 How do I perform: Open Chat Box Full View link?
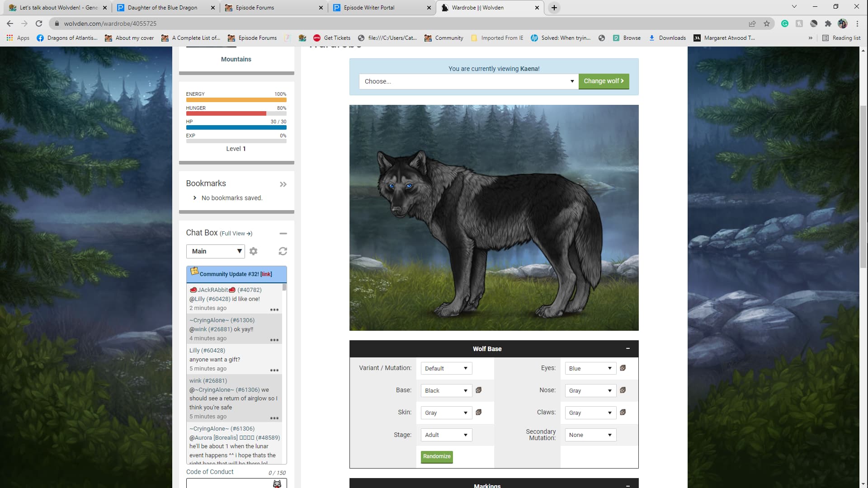[x=236, y=234]
